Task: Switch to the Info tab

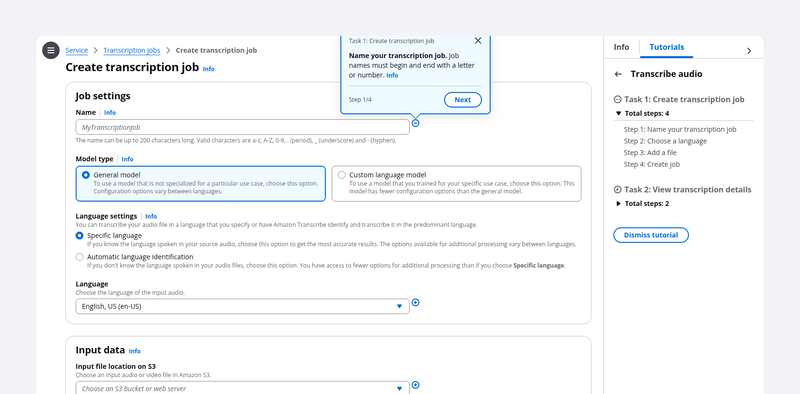Action: pos(621,47)
